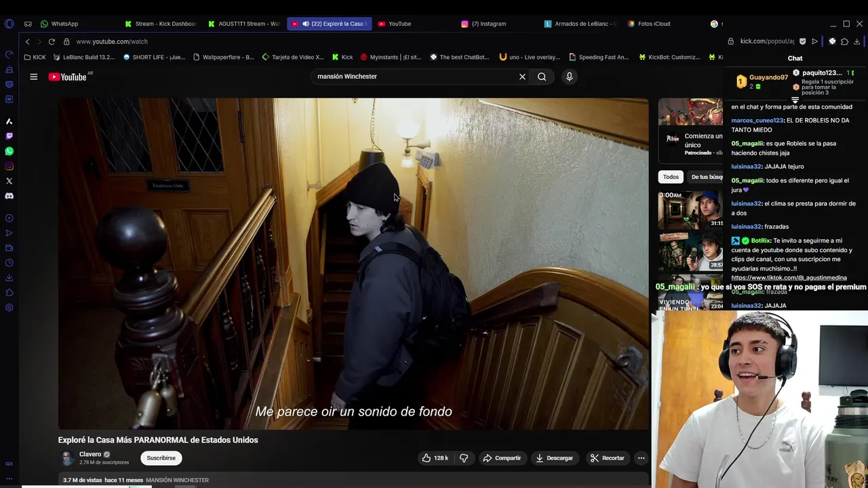
Task: Open Discord from the Opera sidebar
Action: (9, 196)
